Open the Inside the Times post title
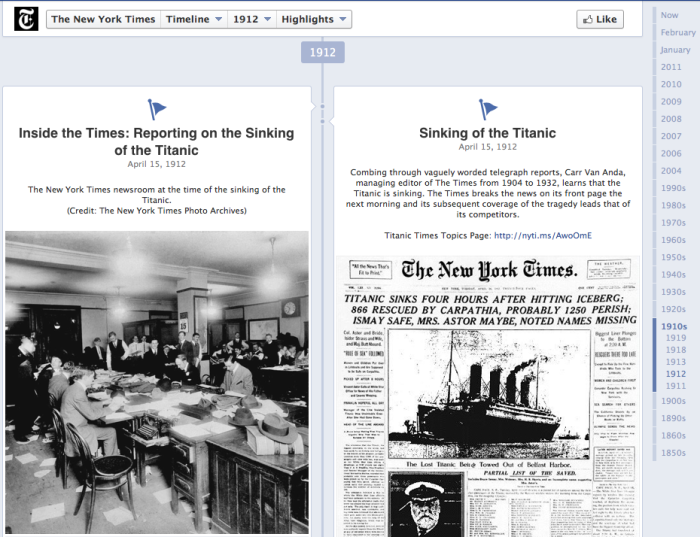Image resolution: width=700 pixels, height=537 pixels. coord(156,142)
